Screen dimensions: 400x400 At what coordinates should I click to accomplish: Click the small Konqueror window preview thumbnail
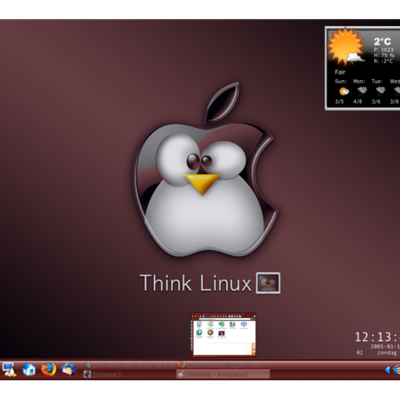coord(223,334)
